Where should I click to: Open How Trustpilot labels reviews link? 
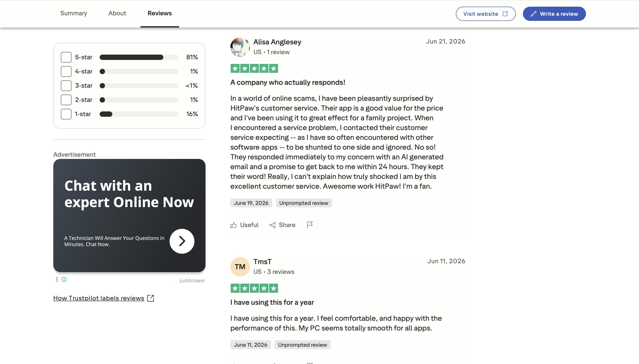[99, 298]
